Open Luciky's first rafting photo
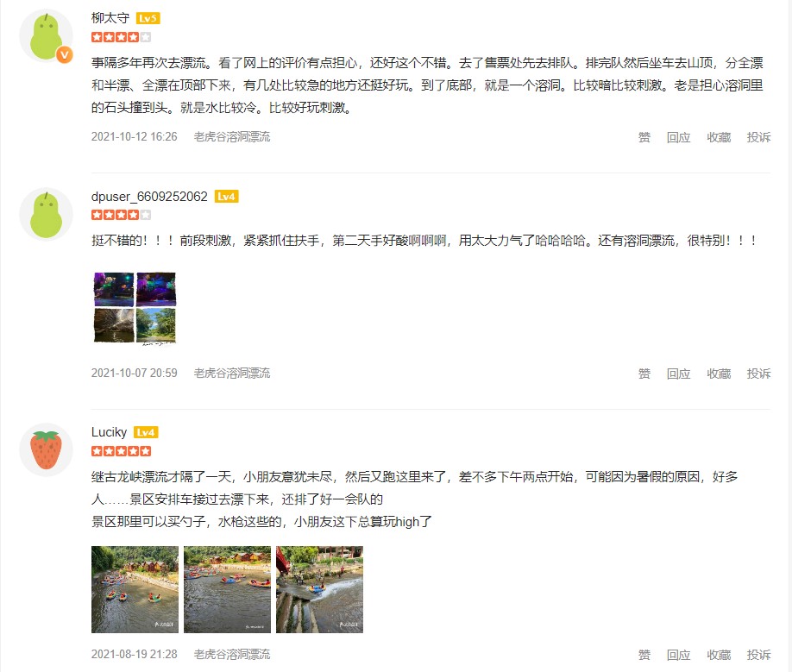 point(135,589)
